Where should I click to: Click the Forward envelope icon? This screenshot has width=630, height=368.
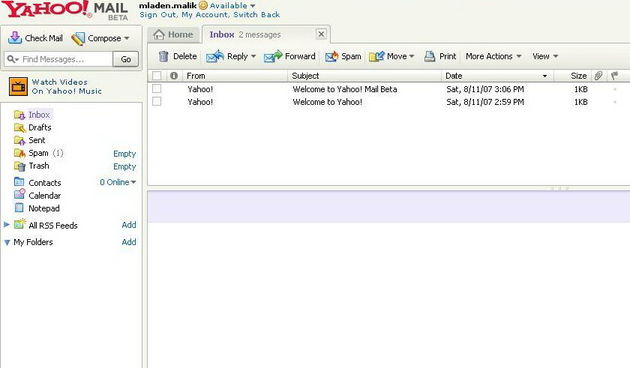[273, 56]
